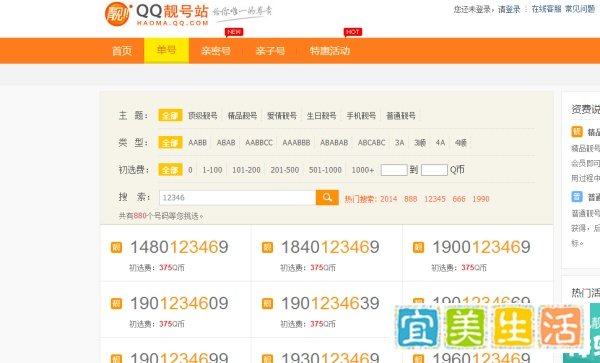Screen dimensions: 600x363
Task: Click the hot search term 888
Action: pyautogui.click(x=411, y=199)
